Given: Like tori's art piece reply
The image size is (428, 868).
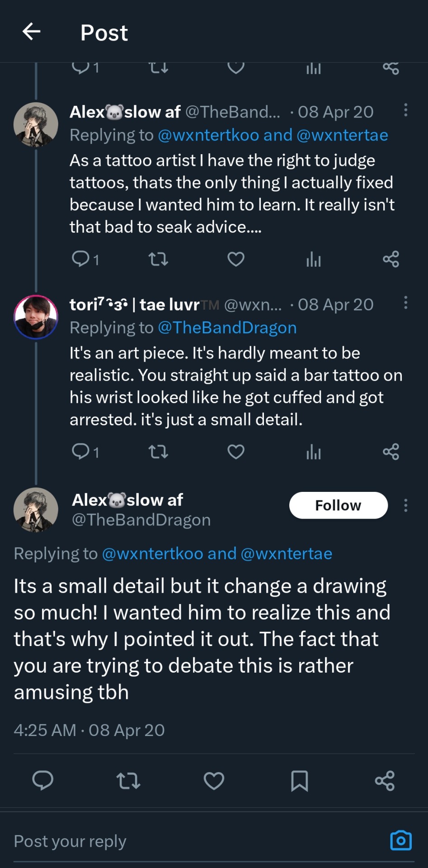Looking at the screenshot, I should pos(235,451).
